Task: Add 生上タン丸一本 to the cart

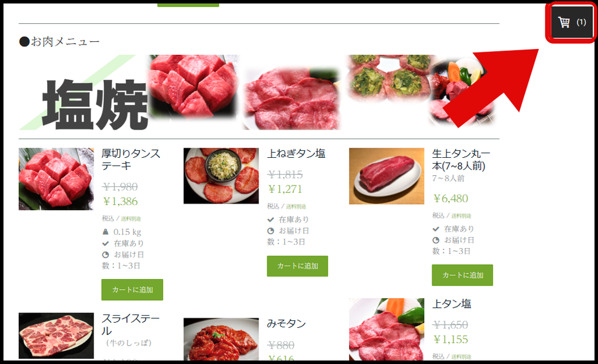Action: coord(462,275)
